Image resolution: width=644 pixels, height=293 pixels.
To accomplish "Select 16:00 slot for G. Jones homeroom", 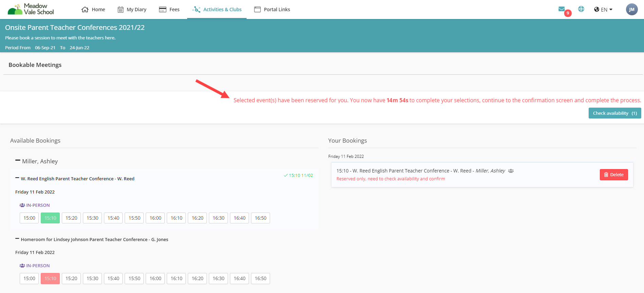I will coord(156,278).
